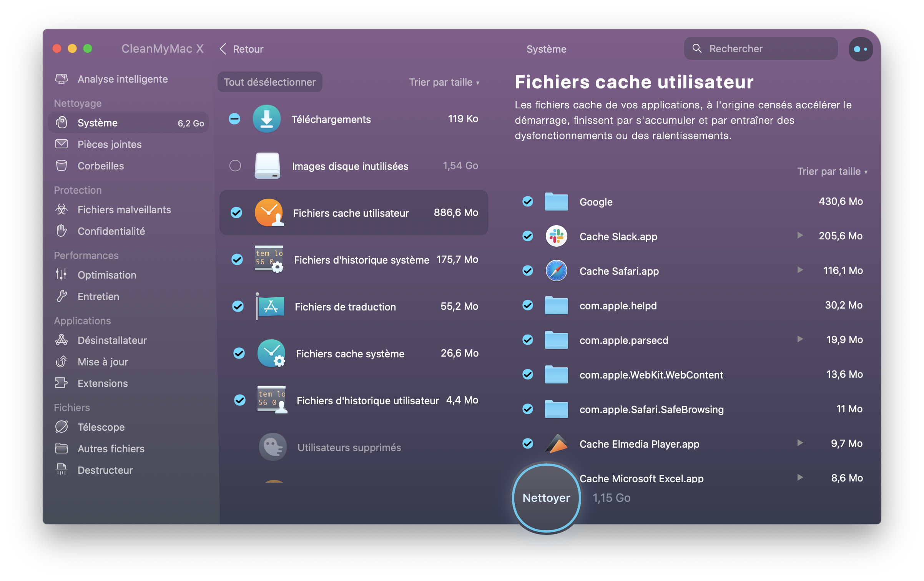The height and width of the screenshot is (581, 924).
Task: Uncheck Fichiers cache système checkbox
Action: [x=239, y=353]
